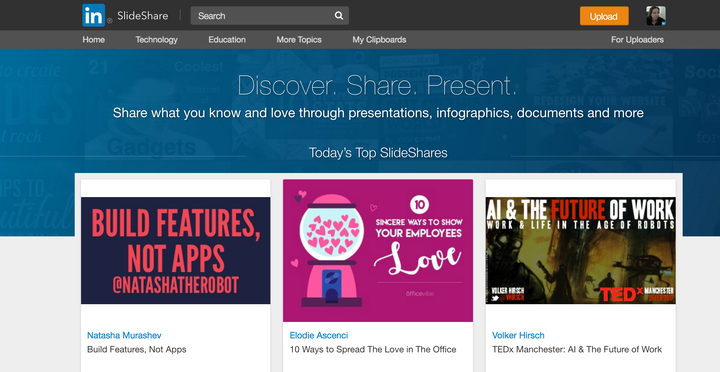Open TEDx Manchester AI title link

(x=577, y=349)
